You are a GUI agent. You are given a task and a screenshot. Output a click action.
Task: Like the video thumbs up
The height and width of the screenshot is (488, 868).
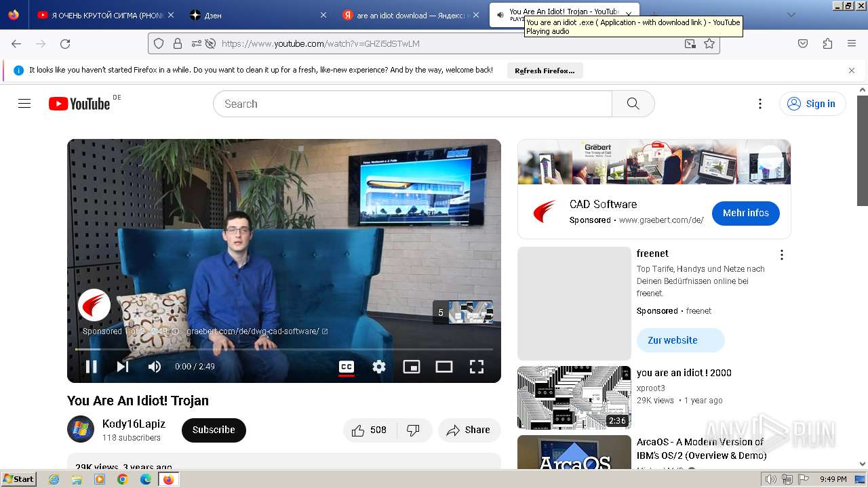tap(369, 430)
